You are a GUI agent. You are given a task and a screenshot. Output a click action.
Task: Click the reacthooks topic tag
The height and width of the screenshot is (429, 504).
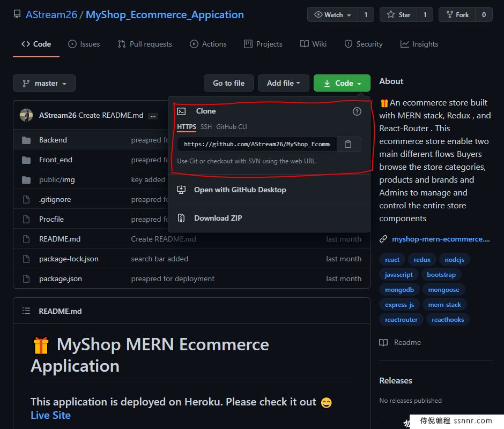click(448, 320)
